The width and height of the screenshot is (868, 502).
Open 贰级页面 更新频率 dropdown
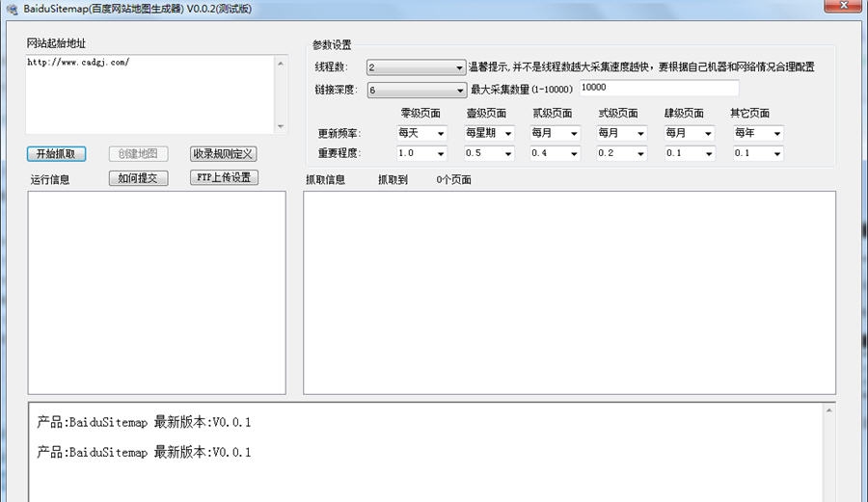point(555,133)
